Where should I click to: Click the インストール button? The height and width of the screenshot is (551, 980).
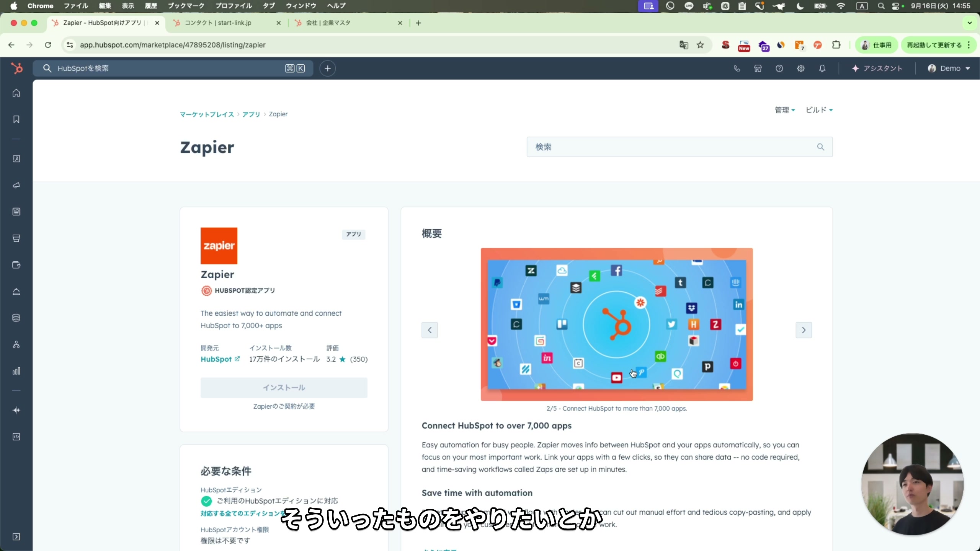pos(284,388)
